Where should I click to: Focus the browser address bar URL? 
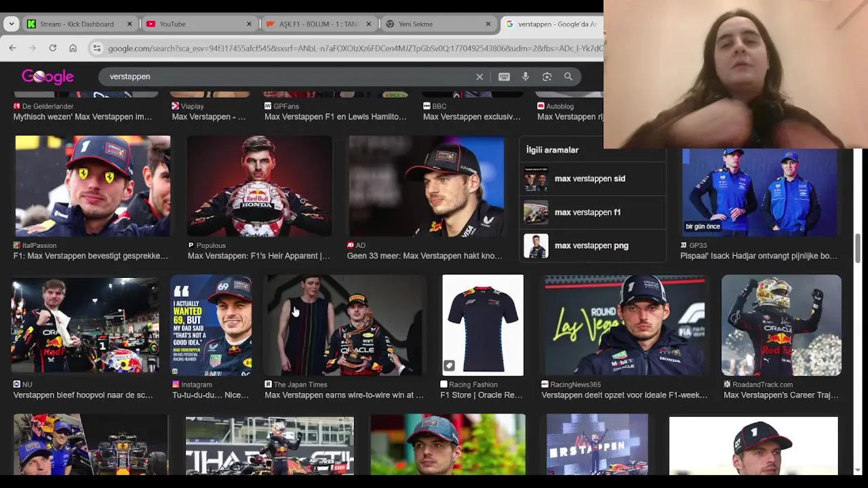click(355, 48)
